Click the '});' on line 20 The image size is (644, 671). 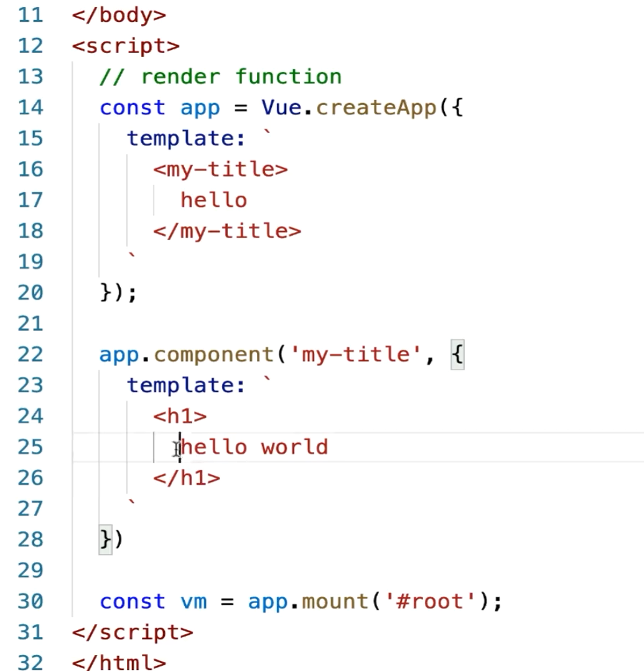coord(118,293)
